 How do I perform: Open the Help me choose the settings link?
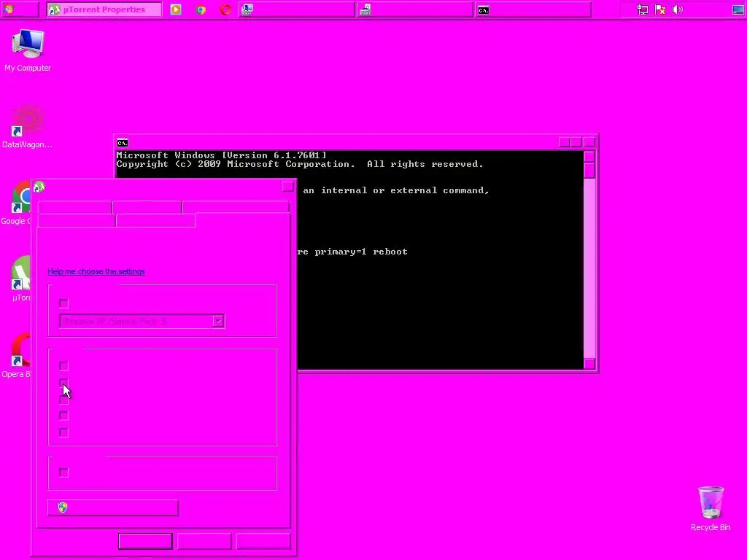click(96, 271)
